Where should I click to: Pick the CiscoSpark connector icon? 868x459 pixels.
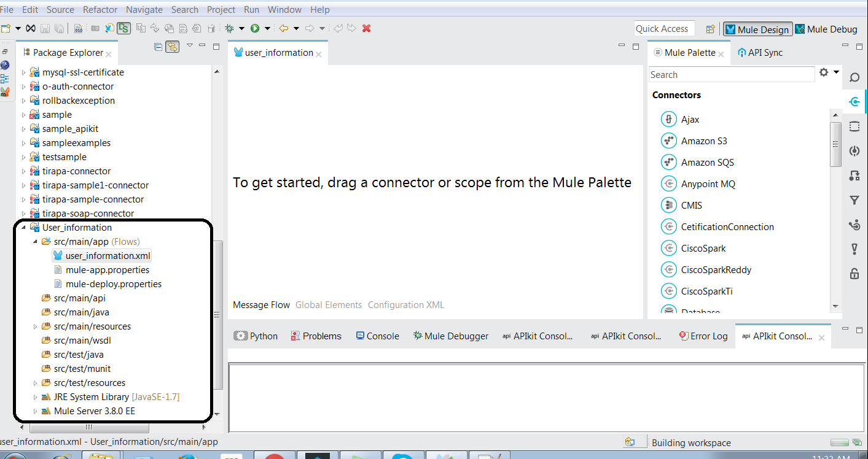(668, 249)
